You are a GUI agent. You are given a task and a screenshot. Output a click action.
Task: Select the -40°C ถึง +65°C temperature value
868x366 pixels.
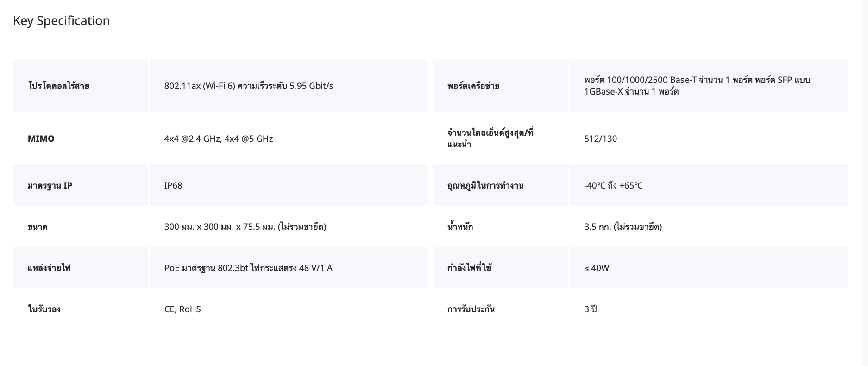pyautogui.click(x=613, y=185)
